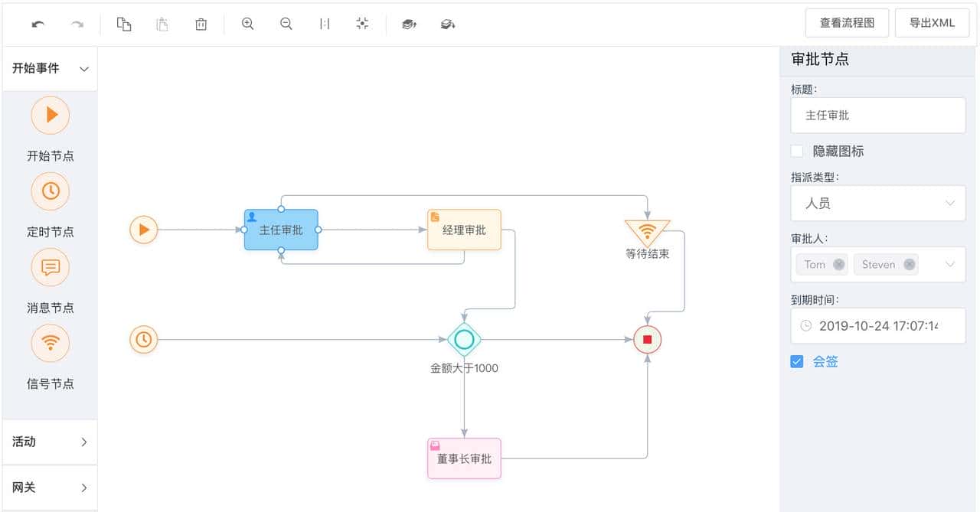Click the 查看流程图 button

click(x=846, y=22)
